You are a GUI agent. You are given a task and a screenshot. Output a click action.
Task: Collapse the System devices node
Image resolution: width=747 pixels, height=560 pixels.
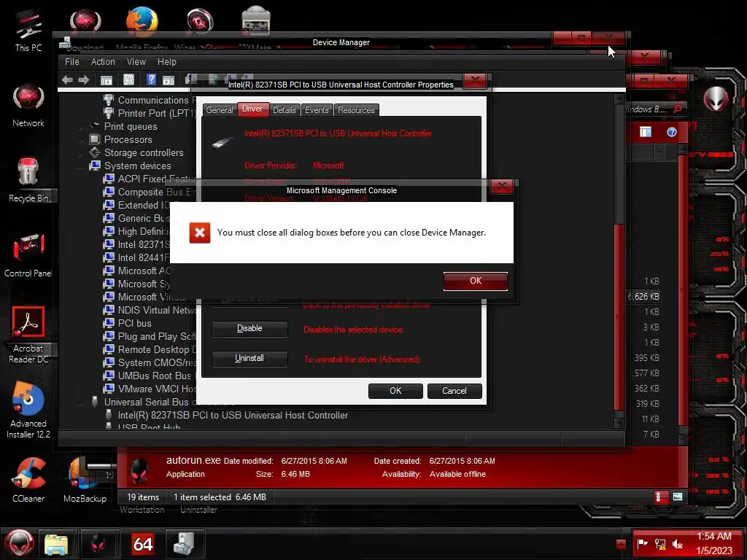coord(82,166)
